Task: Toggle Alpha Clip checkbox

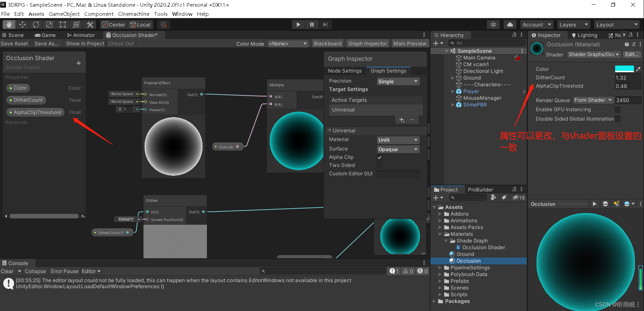Action: point(380,157)
